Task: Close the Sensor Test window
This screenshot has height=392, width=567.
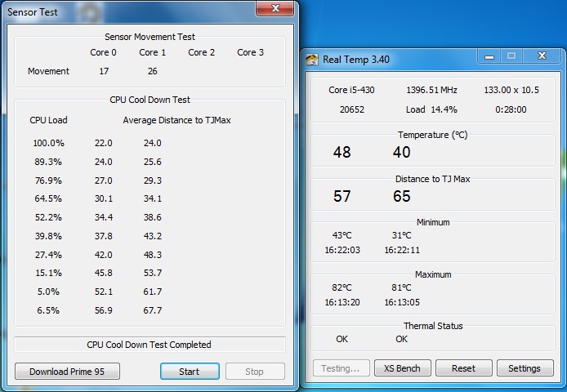Action: pyautogui.click(x=275, y=8)
